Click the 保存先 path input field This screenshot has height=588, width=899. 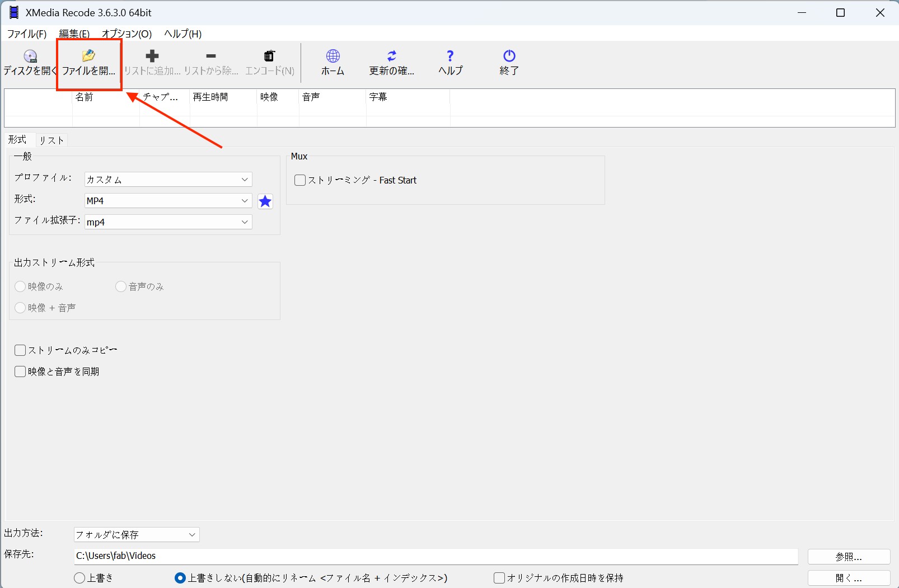436,556
